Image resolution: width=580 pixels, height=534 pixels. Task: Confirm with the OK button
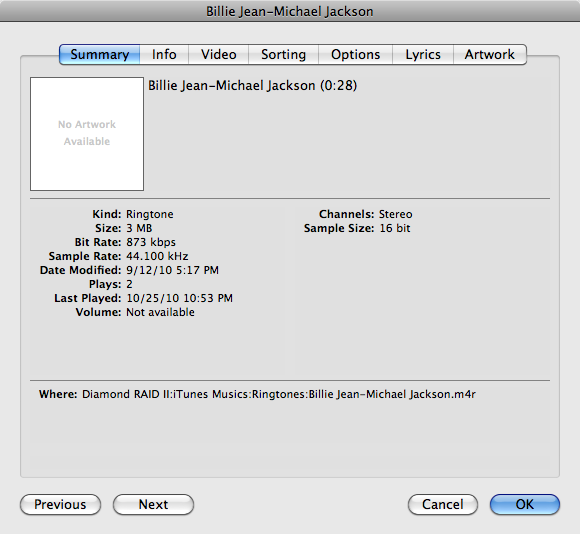tap(525, 504)
